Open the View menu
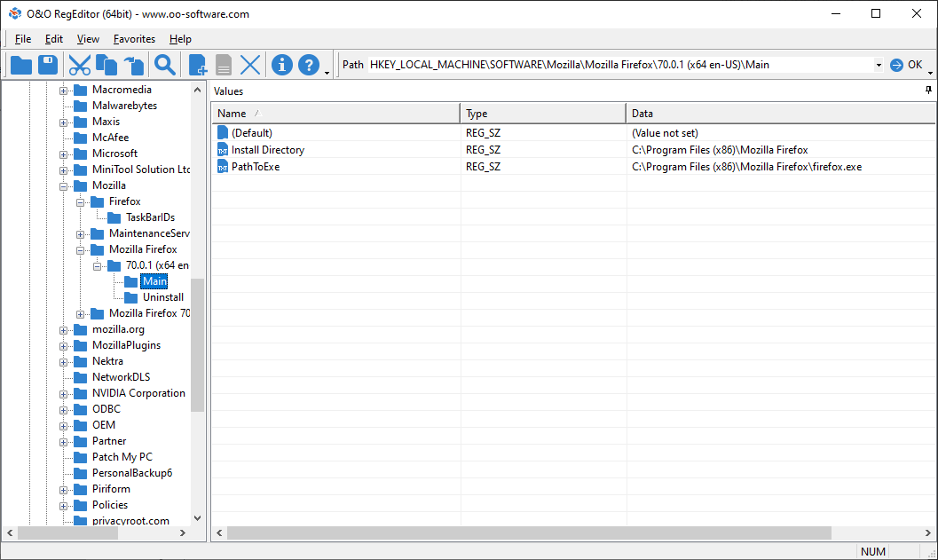Viewport: 938px width, 560px height. [88, 39]
